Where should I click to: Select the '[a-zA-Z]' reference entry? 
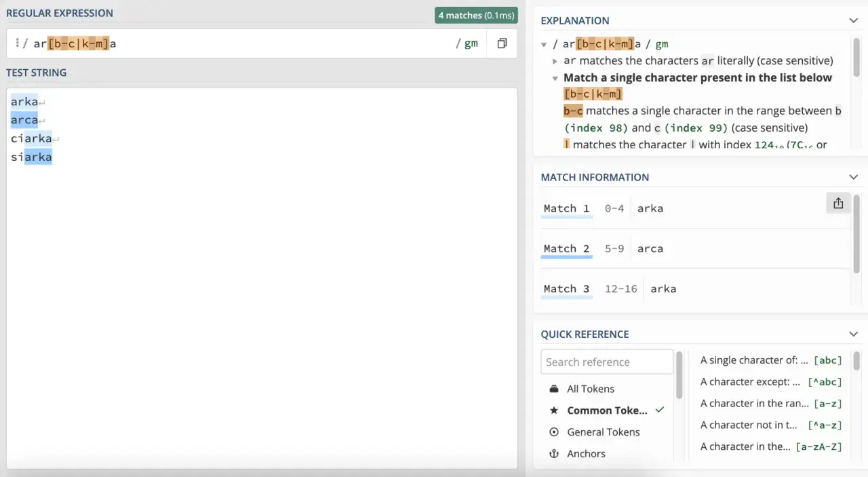[771, 447]
